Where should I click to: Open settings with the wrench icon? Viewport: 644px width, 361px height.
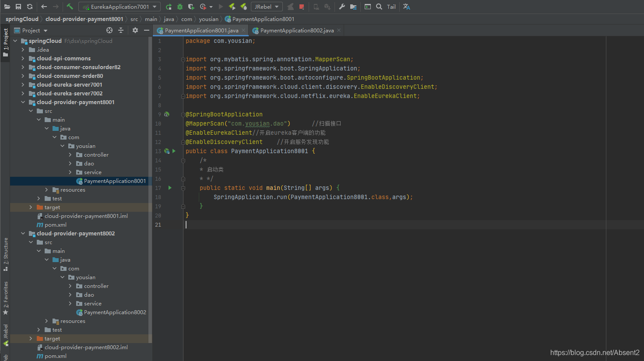pos(342,7)
